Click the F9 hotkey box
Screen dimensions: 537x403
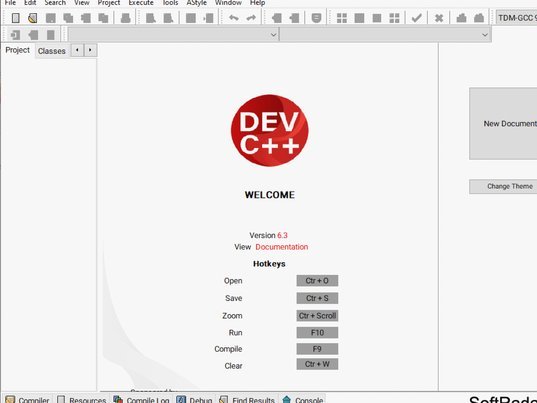[317, 349]
